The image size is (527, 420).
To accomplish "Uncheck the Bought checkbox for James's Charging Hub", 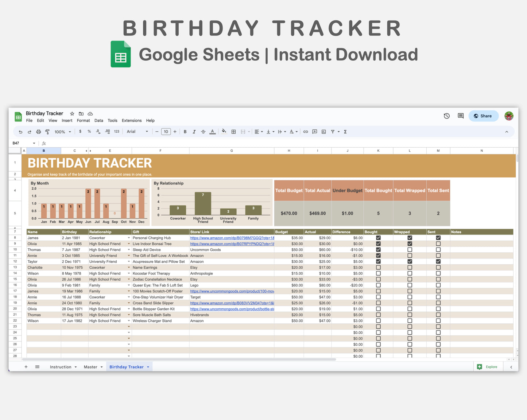I will tap(378, 238).
